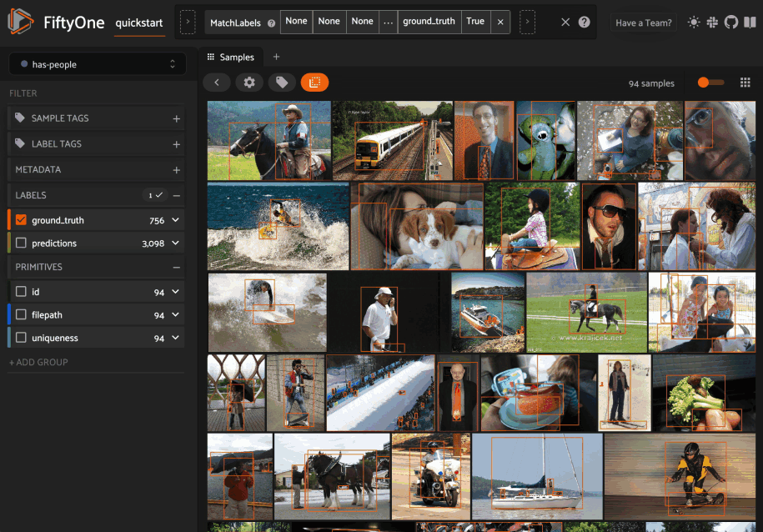Check the id field checkbox
This screenshot has width=763, height=532.
click(21, 292)
